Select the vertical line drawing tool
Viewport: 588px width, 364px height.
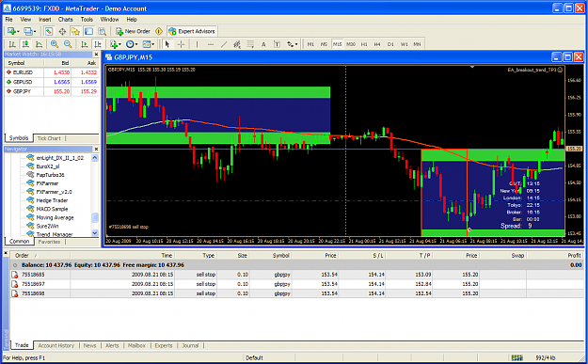coord(197,44)
